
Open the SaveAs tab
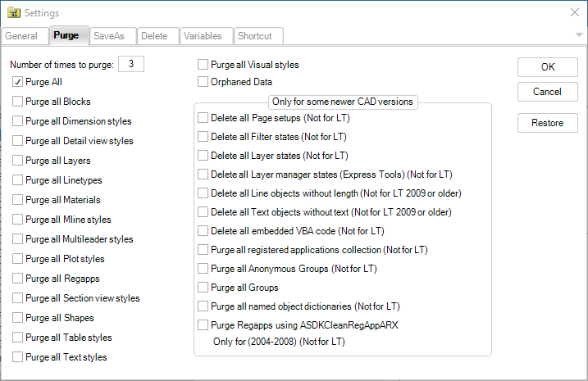110,36
